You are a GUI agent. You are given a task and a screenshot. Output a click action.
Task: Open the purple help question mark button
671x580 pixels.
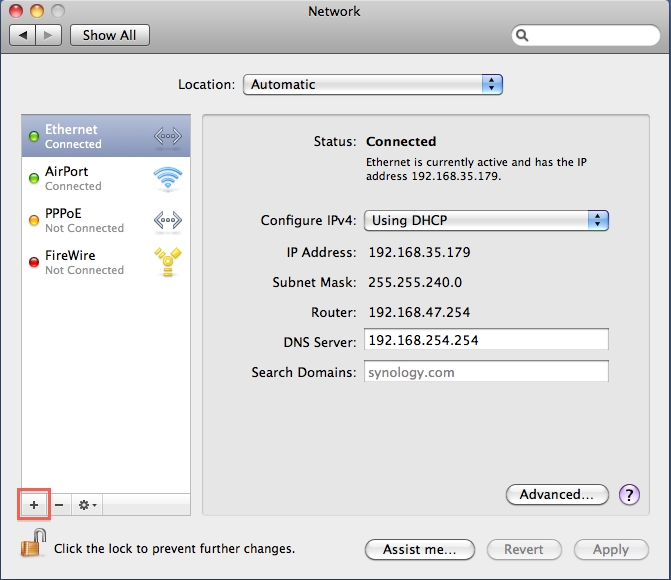click(x=629, y=495)
